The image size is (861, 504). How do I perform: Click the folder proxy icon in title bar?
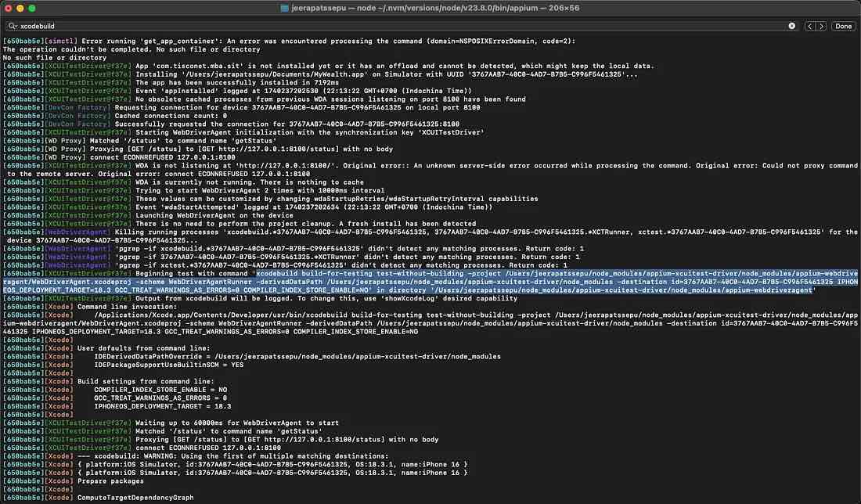(284, 8)
